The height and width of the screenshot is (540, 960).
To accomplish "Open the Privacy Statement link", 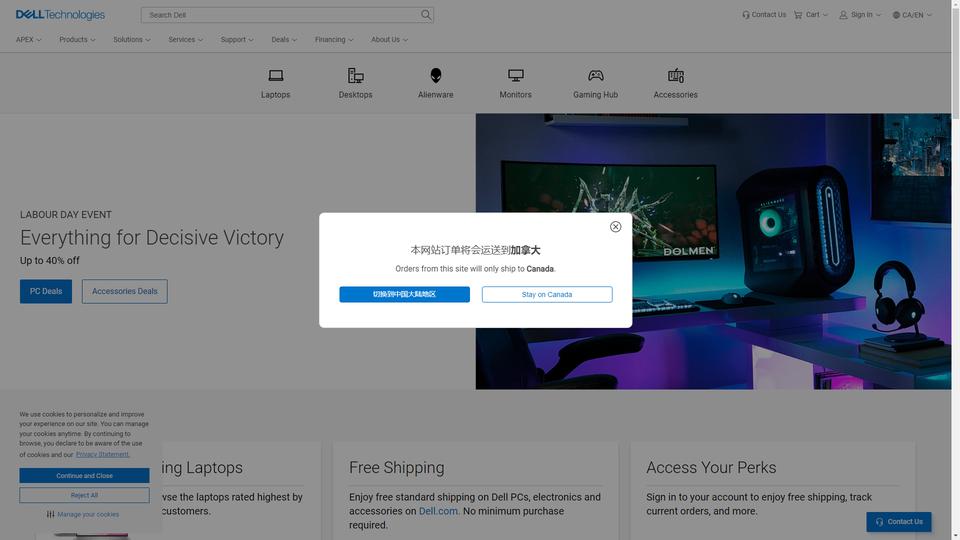I will [102, 454].
